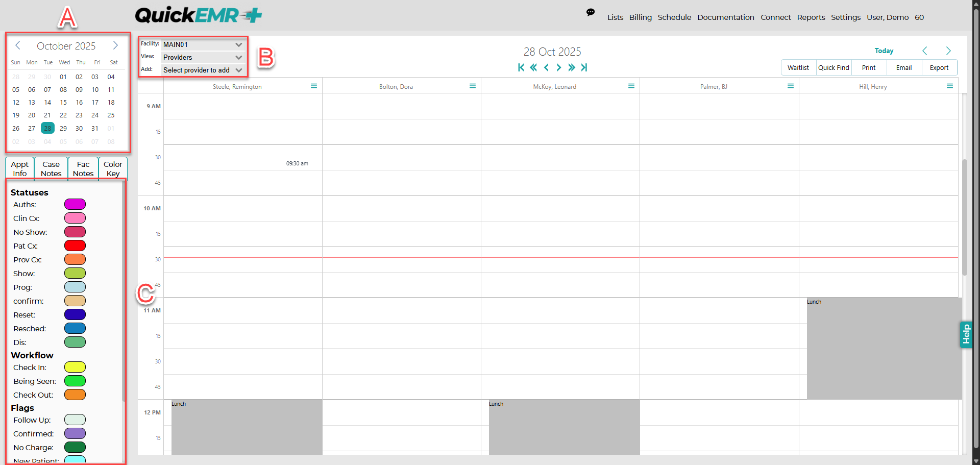Open the Reports menu
This screenshot has width=980, height=465.
point(811,17)
